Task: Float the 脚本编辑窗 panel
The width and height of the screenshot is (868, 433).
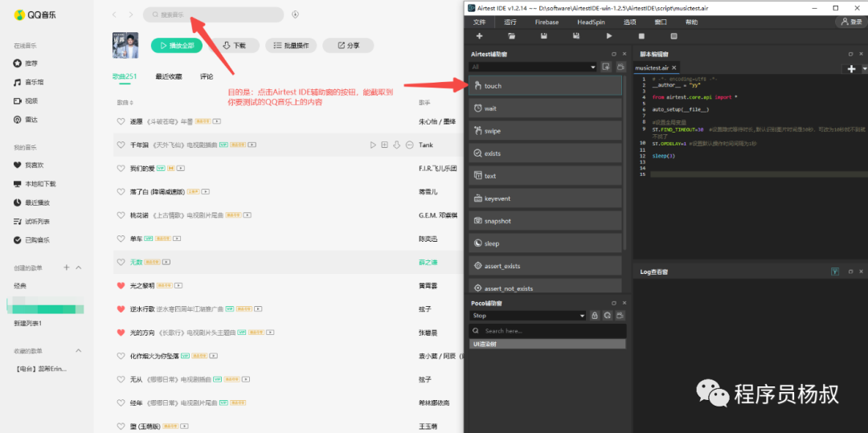Action: (851, 54)
